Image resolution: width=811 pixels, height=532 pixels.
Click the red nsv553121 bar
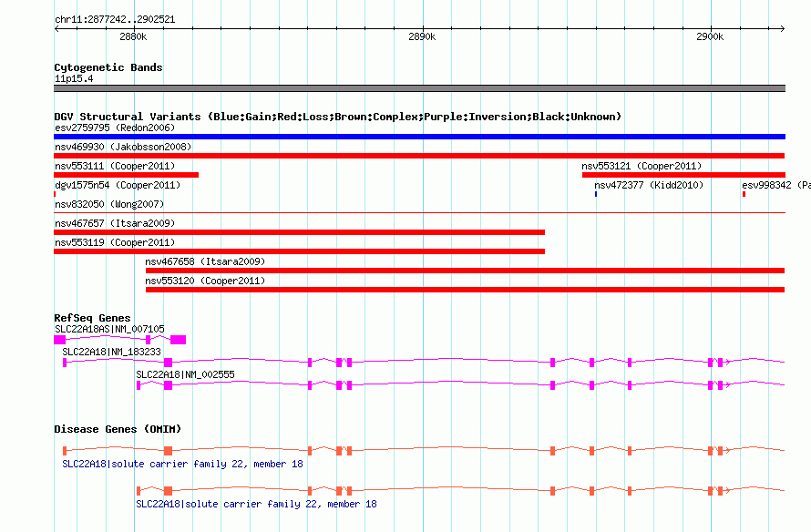(x=683, y=175)
